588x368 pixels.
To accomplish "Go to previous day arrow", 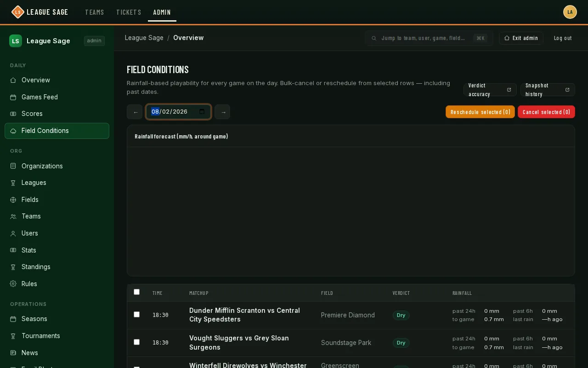I will [x=135, y=112].
